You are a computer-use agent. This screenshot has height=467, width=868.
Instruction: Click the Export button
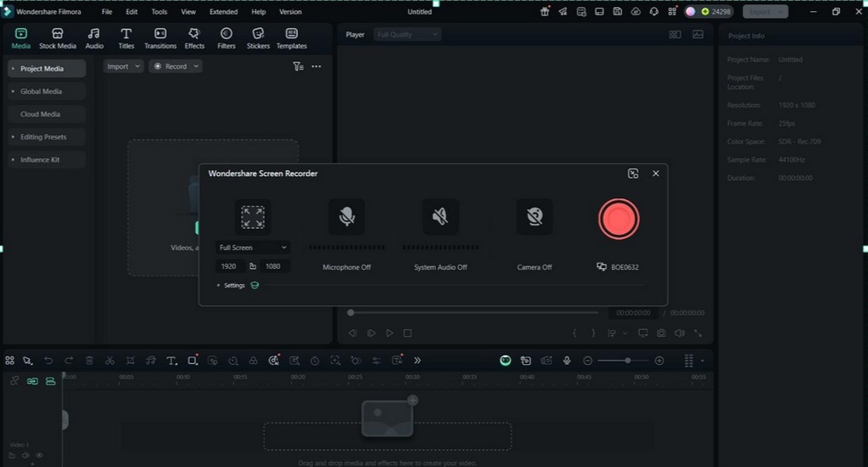pos(765,12)
